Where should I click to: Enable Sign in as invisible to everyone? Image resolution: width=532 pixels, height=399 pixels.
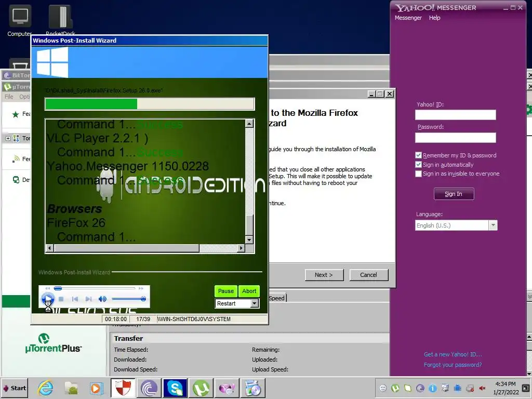418,174
